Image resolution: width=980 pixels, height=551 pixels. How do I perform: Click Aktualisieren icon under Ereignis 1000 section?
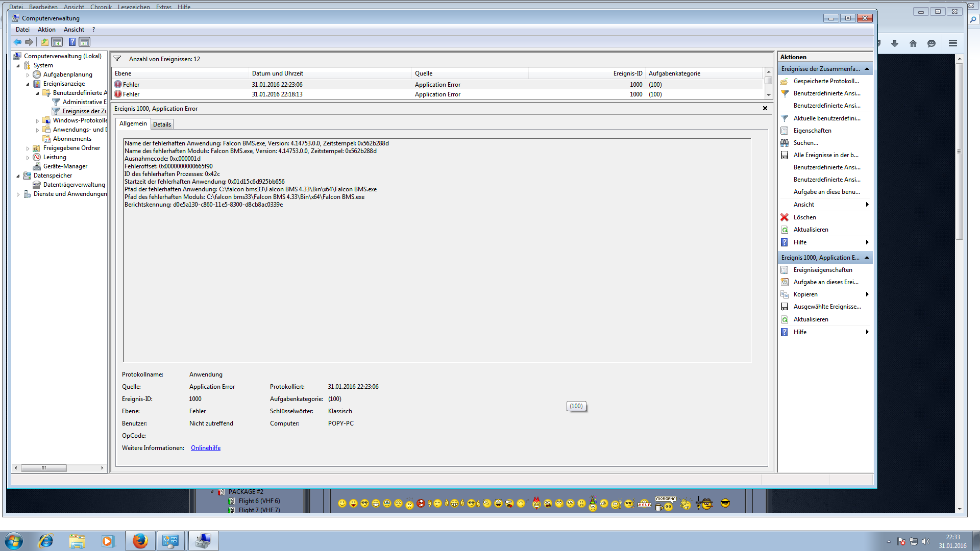pyautogui.click(x=785, y=319)
